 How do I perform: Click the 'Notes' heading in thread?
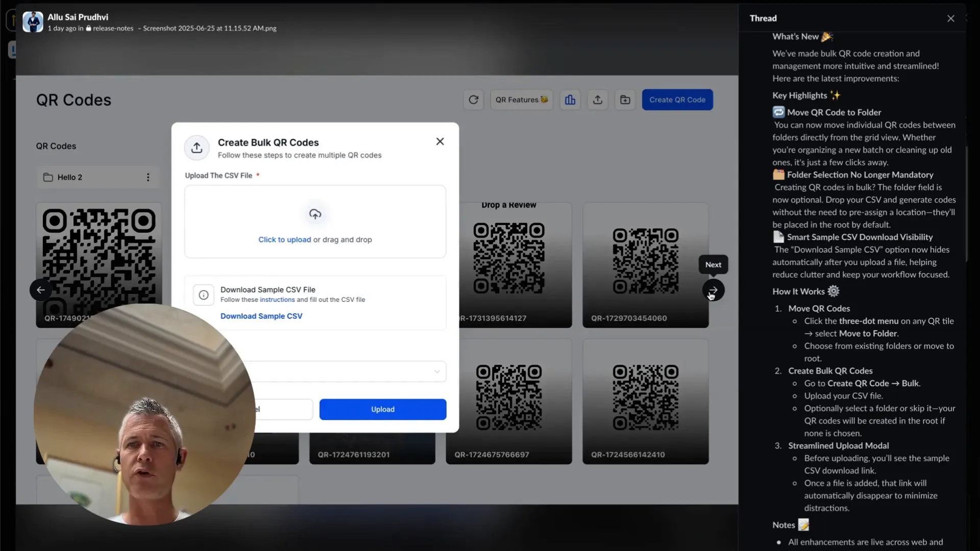(x=791, y=525)
